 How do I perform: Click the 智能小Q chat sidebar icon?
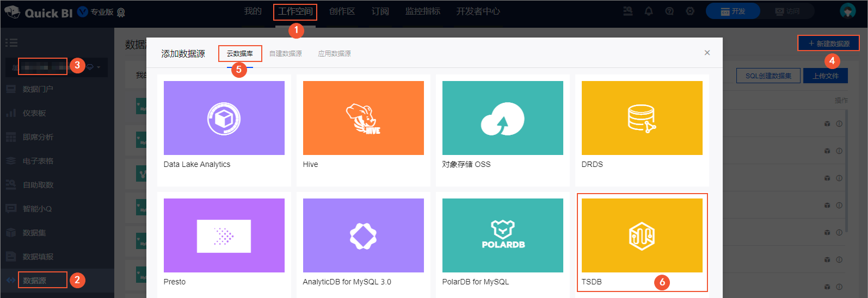(11, 208)
